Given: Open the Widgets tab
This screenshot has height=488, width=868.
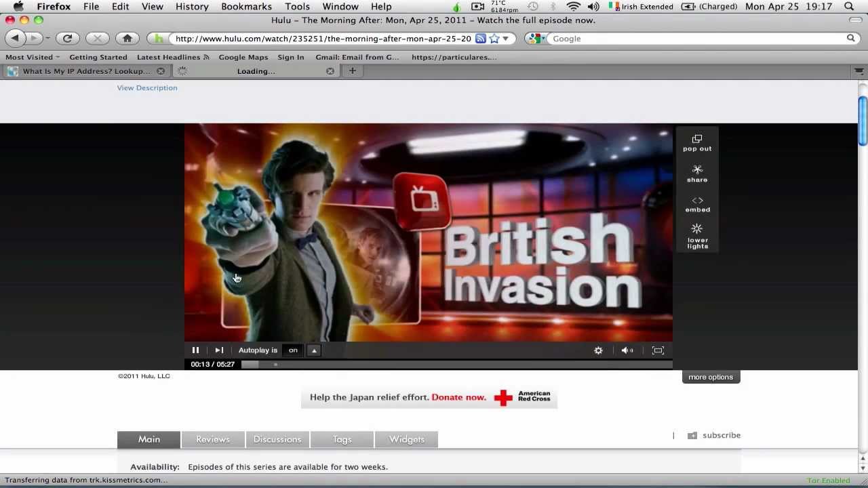Looking at the screenshot, I should pos(406,439).
